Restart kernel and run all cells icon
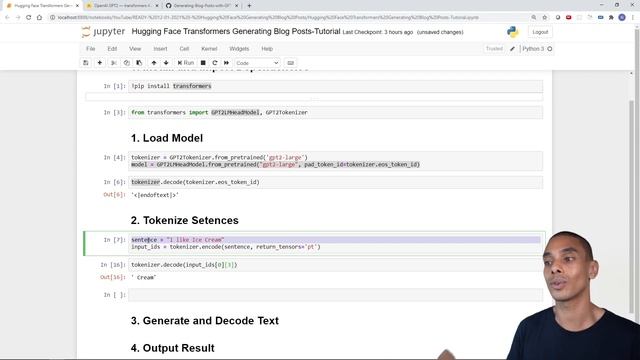 [227, 63]
